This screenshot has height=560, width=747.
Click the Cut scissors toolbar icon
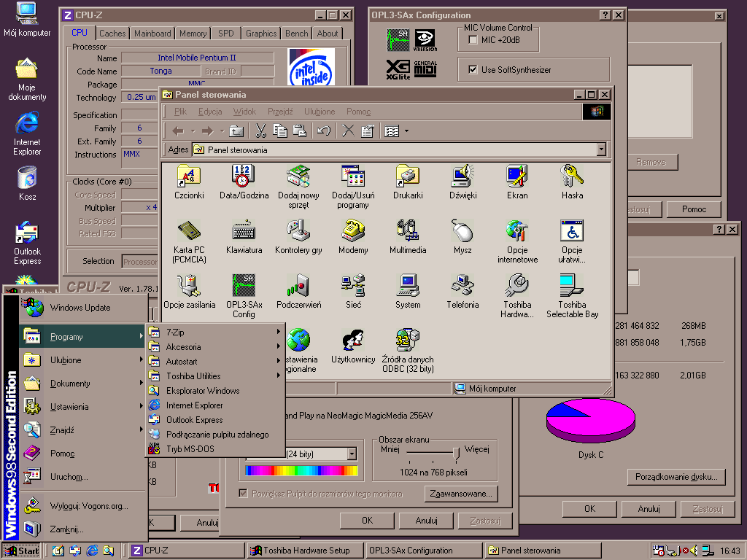(260, 131)
